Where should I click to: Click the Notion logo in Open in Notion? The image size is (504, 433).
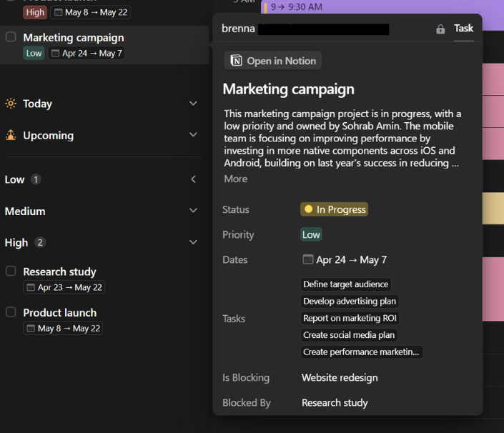tap(236, 61)
